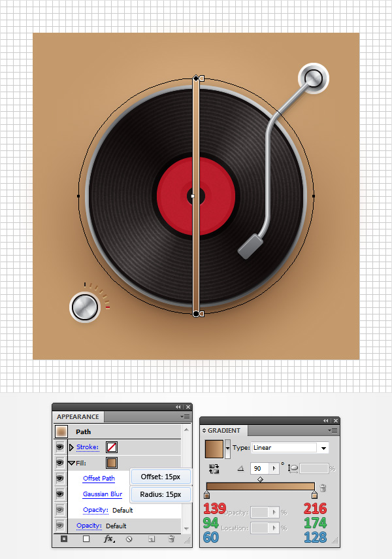This screenshot has width=392, height=559.
Task: Click the gray tonearm cartridge head
Action: coord(250,246)
